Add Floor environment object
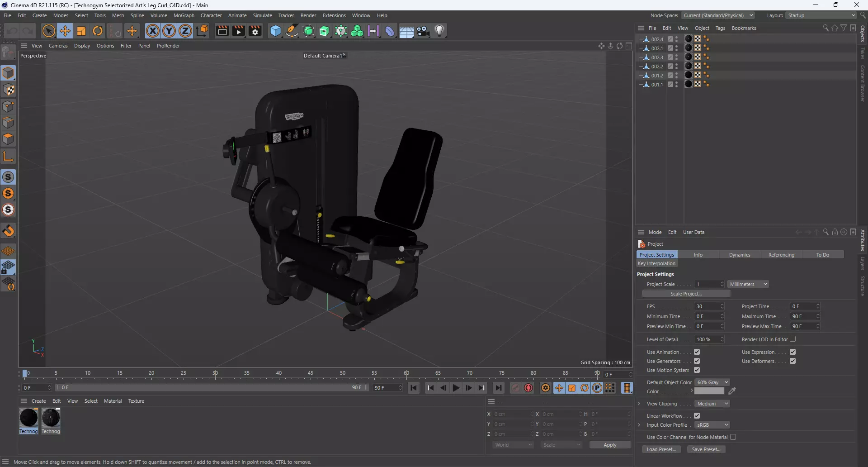The image size is (868, 467). click(406, 31)
